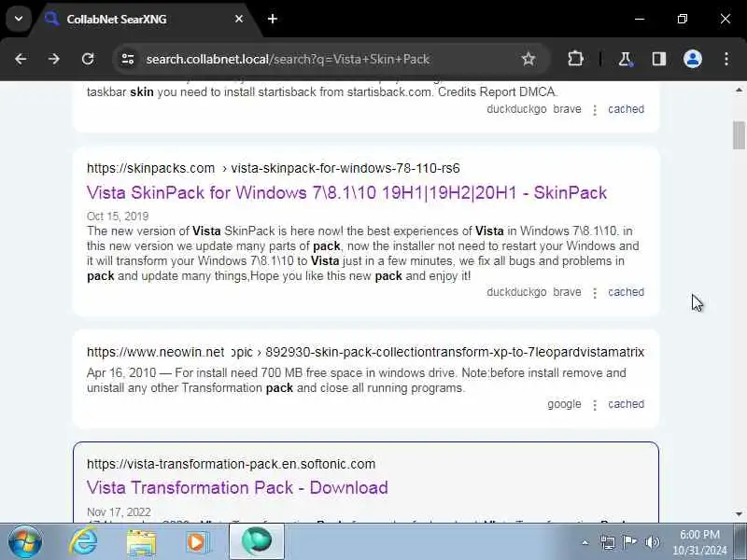Open Action Center flag icon

tap(629, 542)
